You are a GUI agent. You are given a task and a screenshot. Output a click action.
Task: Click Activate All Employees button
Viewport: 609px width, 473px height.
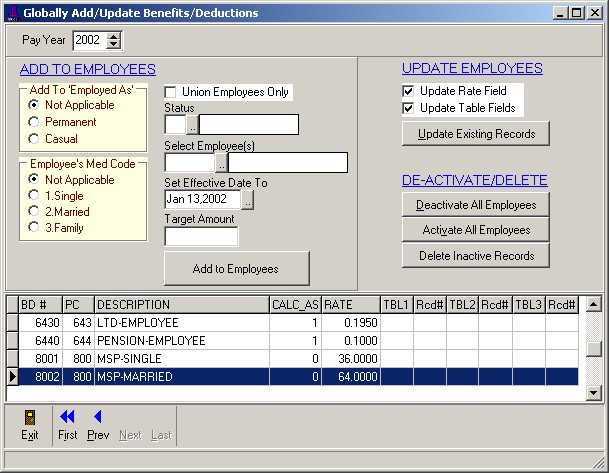pyautogui.click(x=476, y=230)
